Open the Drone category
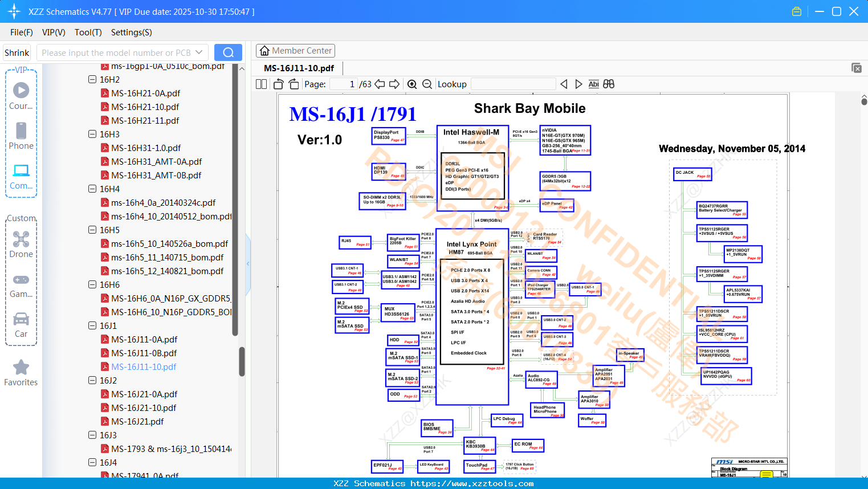 pos(21,244)
